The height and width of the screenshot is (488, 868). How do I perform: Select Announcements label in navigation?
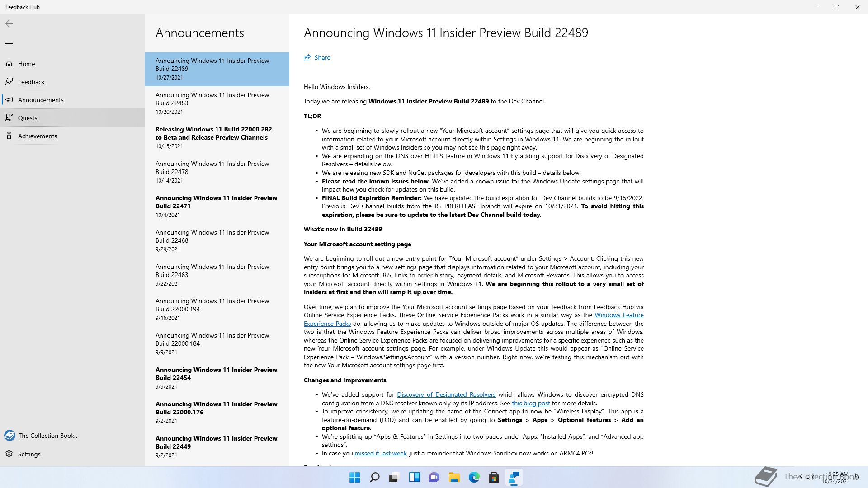(41, 100)
